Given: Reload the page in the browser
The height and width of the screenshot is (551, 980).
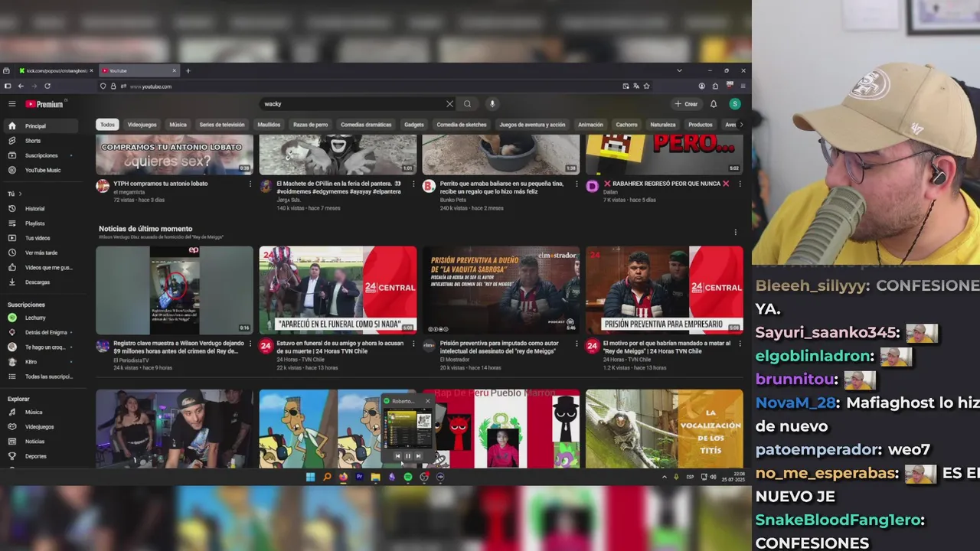Looking at the screenshot, I should [47, 86].
